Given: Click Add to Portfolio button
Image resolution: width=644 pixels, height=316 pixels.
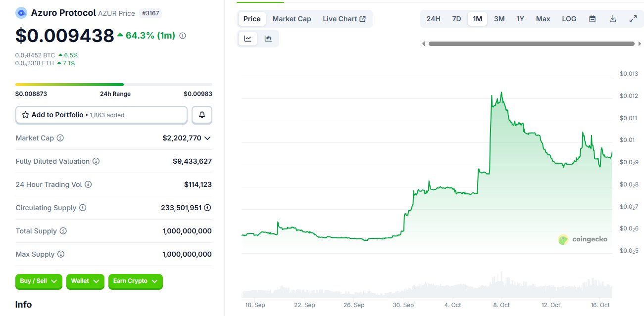Looking at the screenshot, I should point(101,115).
